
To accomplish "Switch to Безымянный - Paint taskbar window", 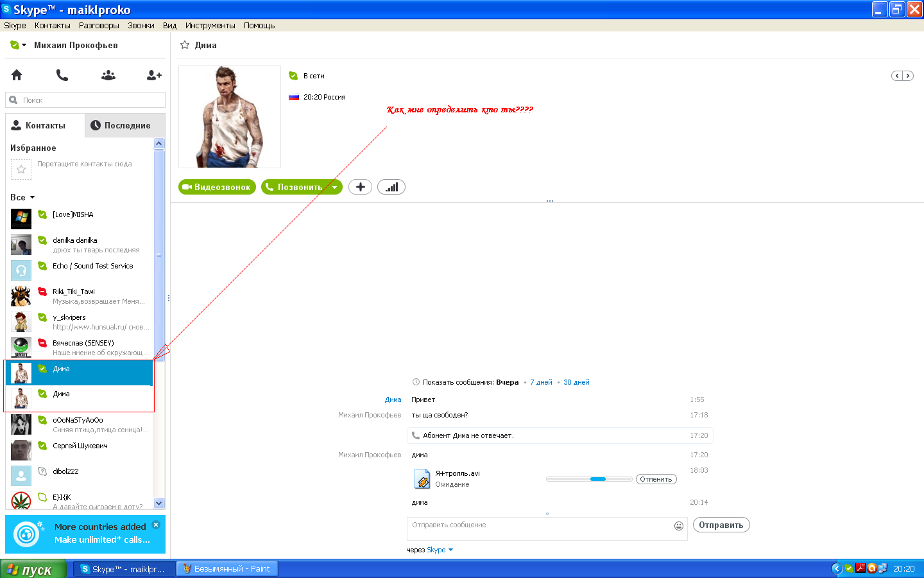I will [227, 568].
